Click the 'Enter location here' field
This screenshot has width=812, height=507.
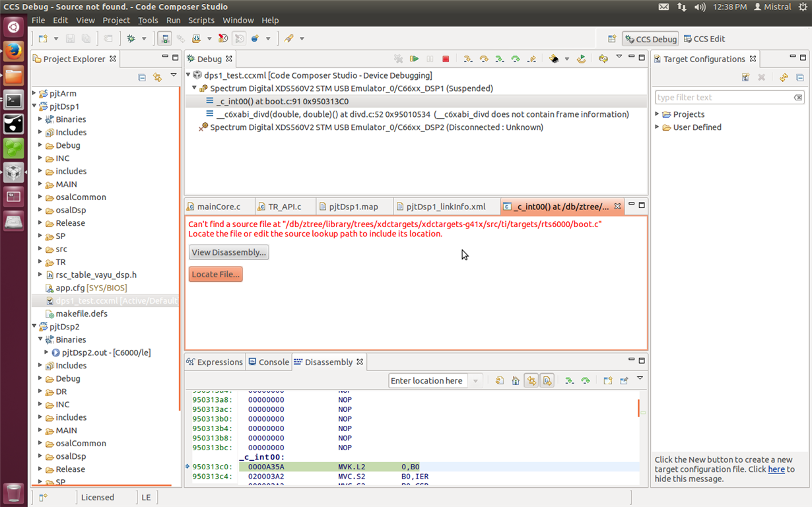(428, 381)
